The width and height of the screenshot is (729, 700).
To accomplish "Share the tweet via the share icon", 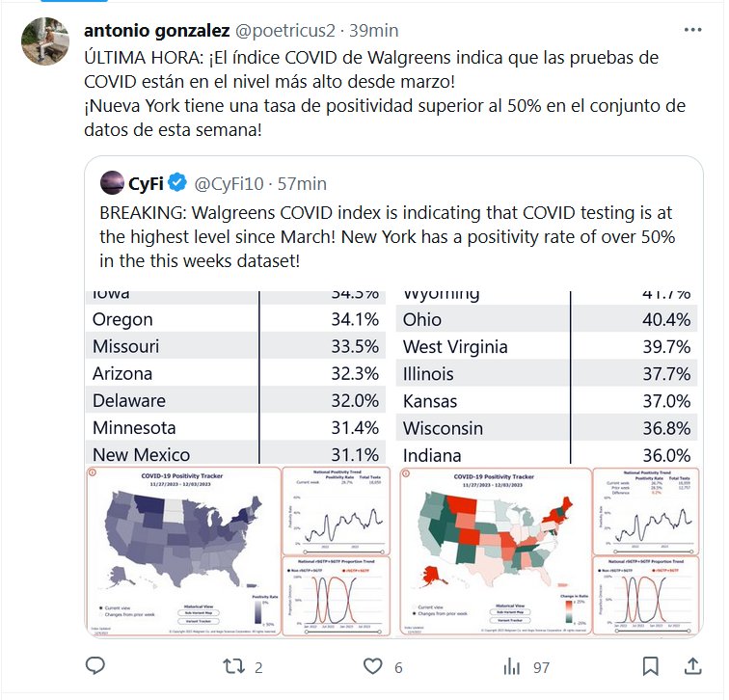I will coord(692,666).
